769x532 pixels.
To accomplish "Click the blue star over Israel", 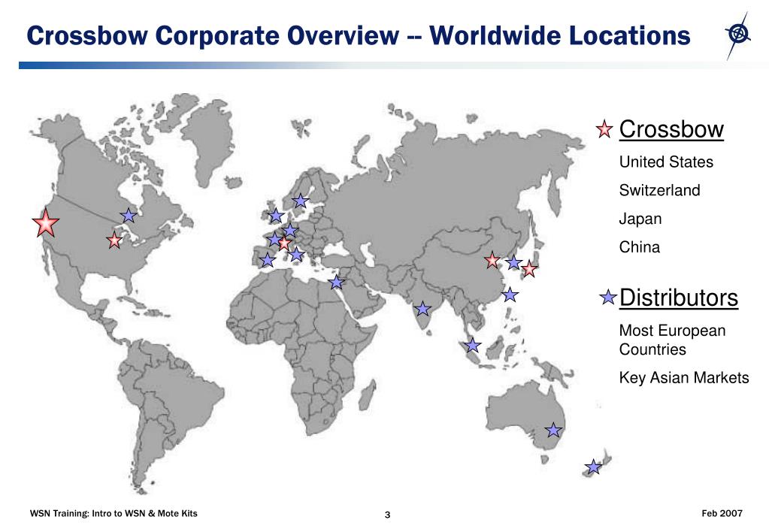I will pos(337,282).
